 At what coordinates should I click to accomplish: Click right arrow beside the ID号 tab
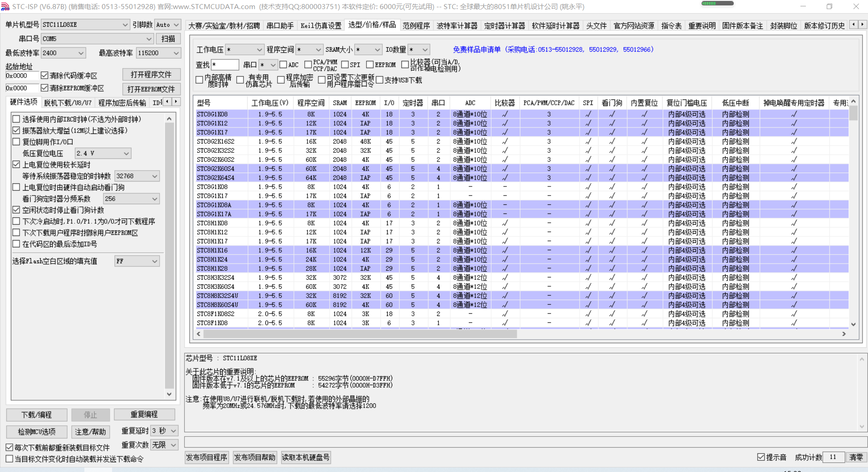click(x=176, y=102)
